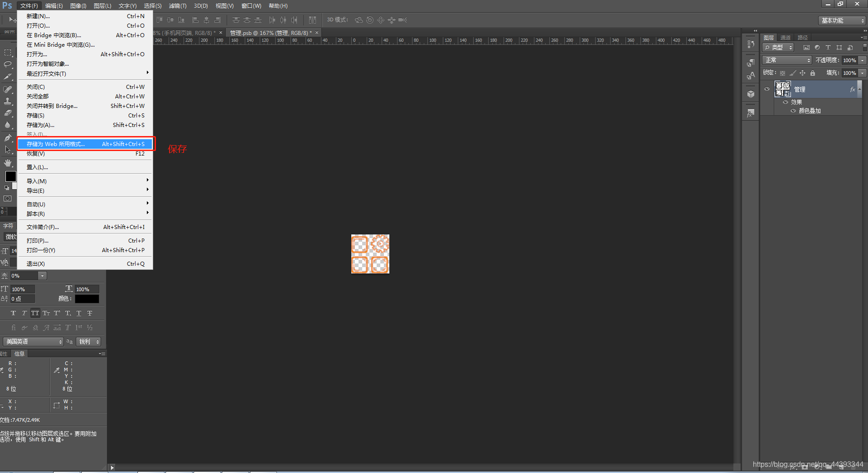Toggle visibility of 颜色叠加 effect
Image resolution: width=868 pixels, height=473 pixels.
pos(793,111)
